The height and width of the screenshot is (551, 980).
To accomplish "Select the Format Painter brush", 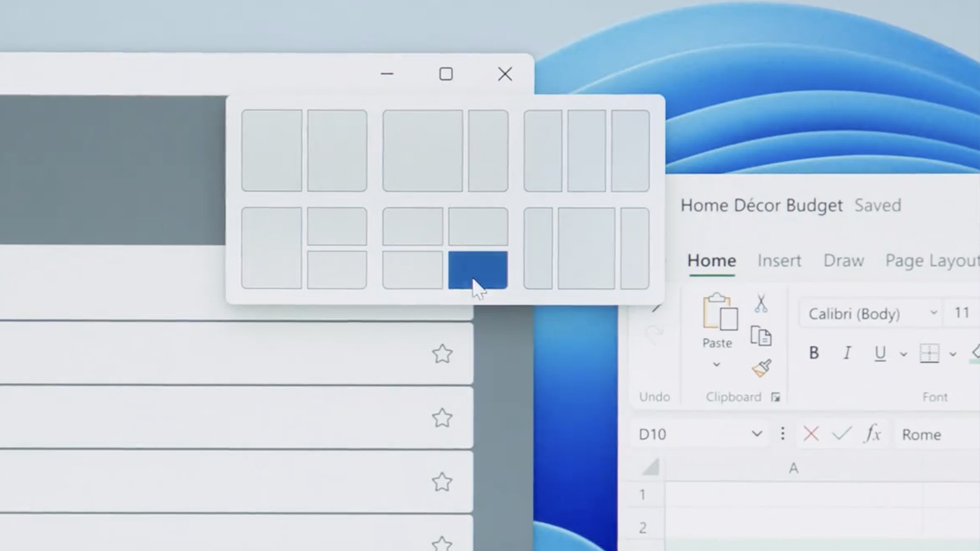I will [761, 368].
